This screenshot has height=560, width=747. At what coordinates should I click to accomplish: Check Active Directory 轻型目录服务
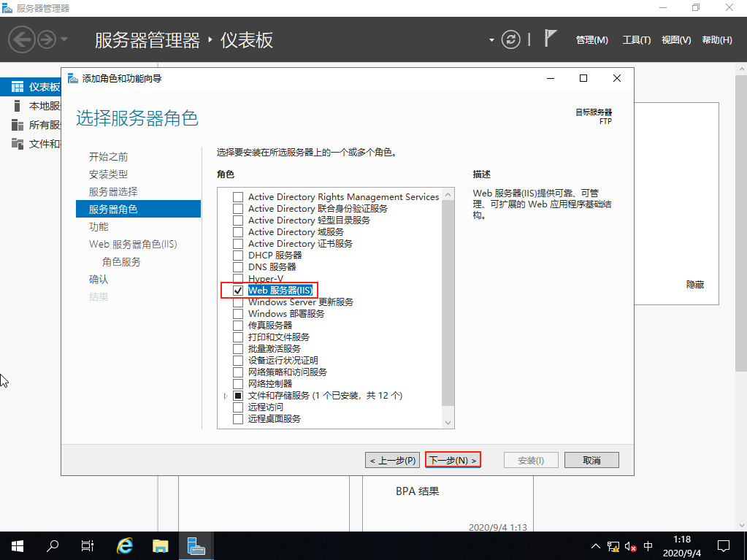[x=238, y=220]
